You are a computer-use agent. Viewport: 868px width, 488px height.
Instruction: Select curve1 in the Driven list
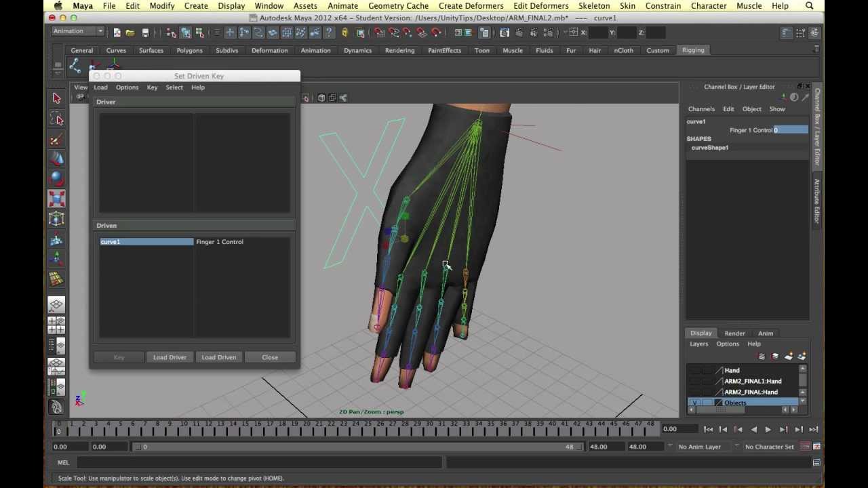tap(146, 242)
